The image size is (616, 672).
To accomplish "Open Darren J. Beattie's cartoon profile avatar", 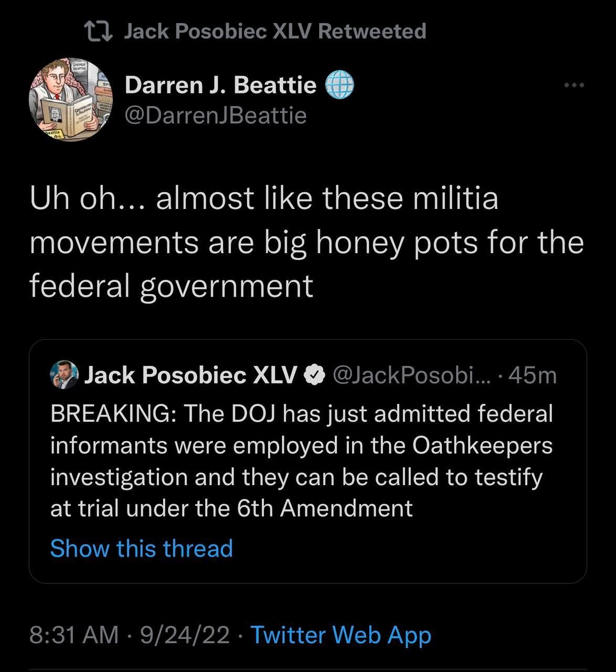I will coord(69,100).
